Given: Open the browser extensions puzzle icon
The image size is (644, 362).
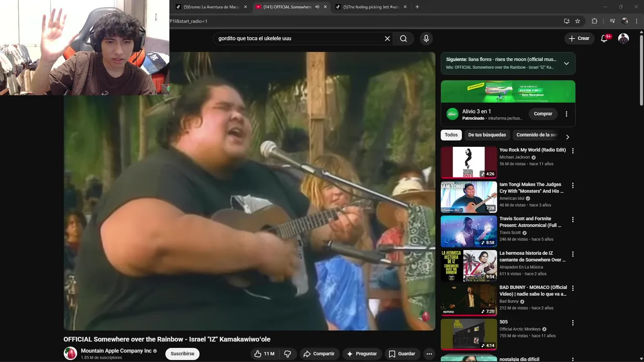Looking at the screenshot, I should (x=594, y=21).
